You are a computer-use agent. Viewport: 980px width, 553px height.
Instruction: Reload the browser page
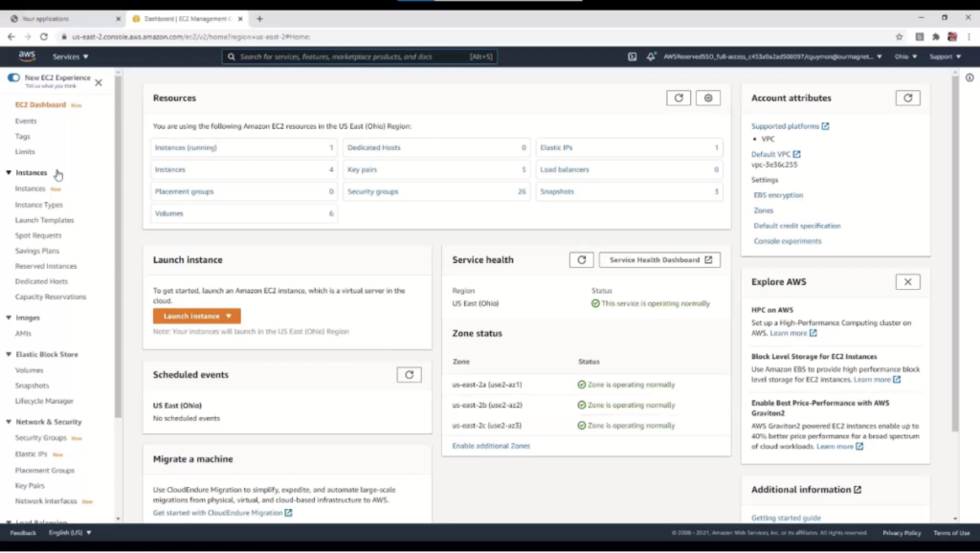[x=44, y=37]
